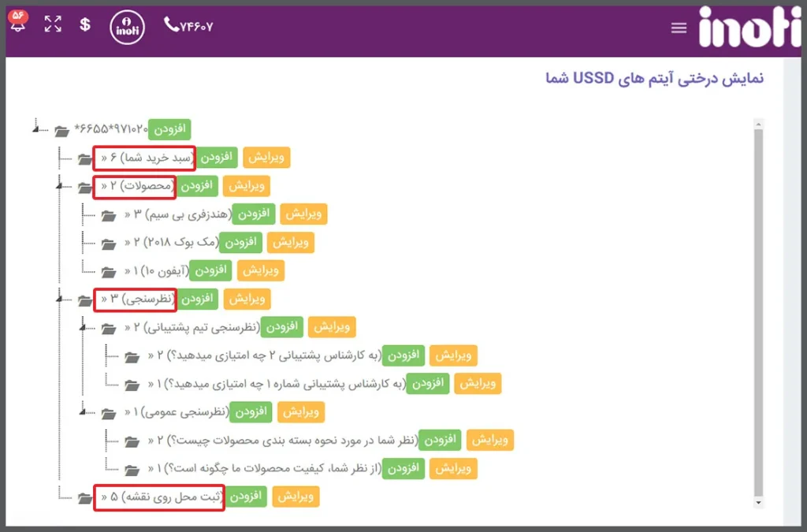
Task: Collapse the محصولات tree node
Action: 59,185
